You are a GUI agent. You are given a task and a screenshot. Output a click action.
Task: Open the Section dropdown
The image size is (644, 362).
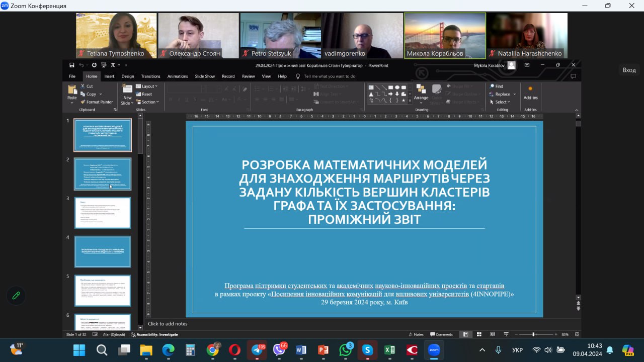147,102
